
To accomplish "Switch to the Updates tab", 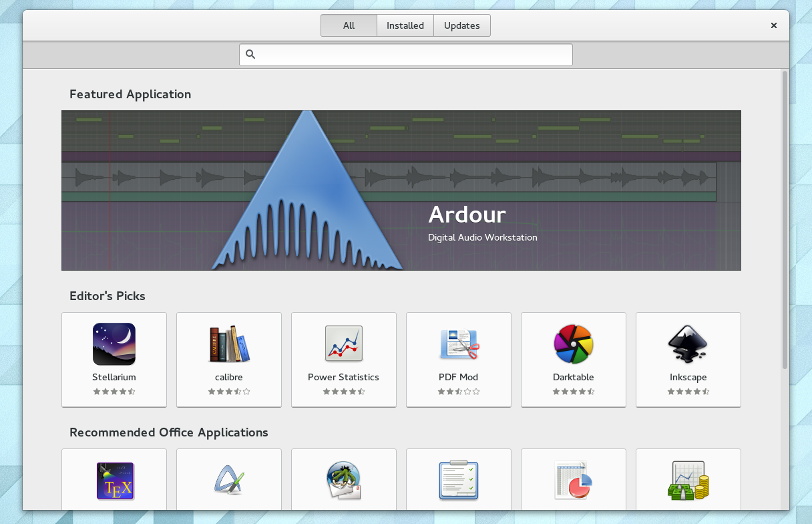I will click(x=462, y=25).
